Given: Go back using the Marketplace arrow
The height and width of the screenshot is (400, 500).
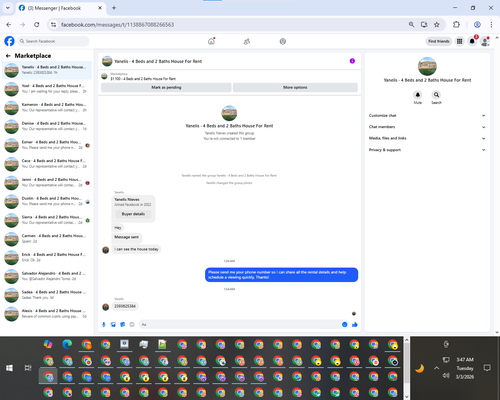Looking at the screenshot, I should point(8,56).
